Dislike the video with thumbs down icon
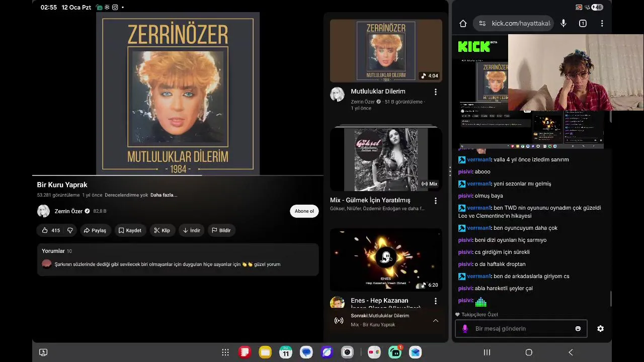The image size is (644, 362). [70, 230]
